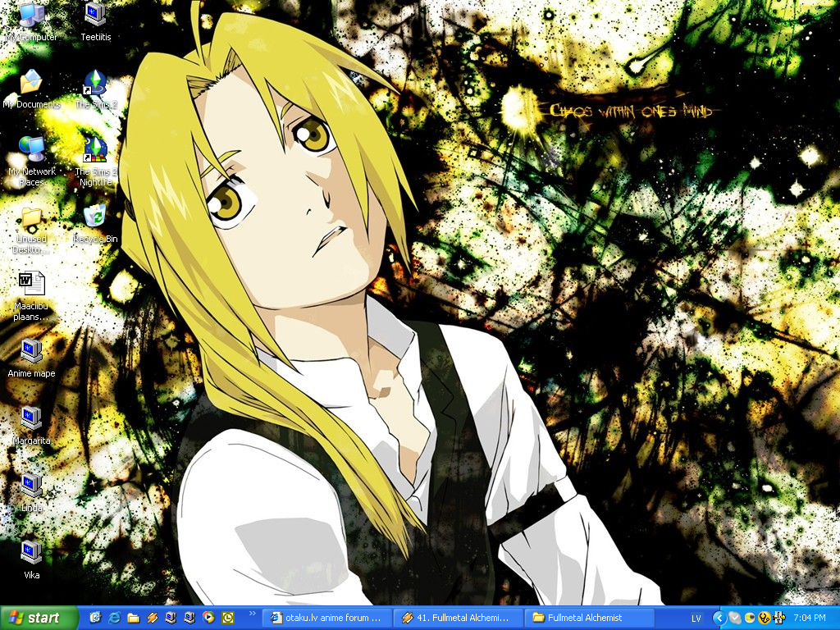The width and height of the screenshot is (840, 630).
Task: Launch Internet Explorer from Quick Launch
Action: click(x=115, y=618)
